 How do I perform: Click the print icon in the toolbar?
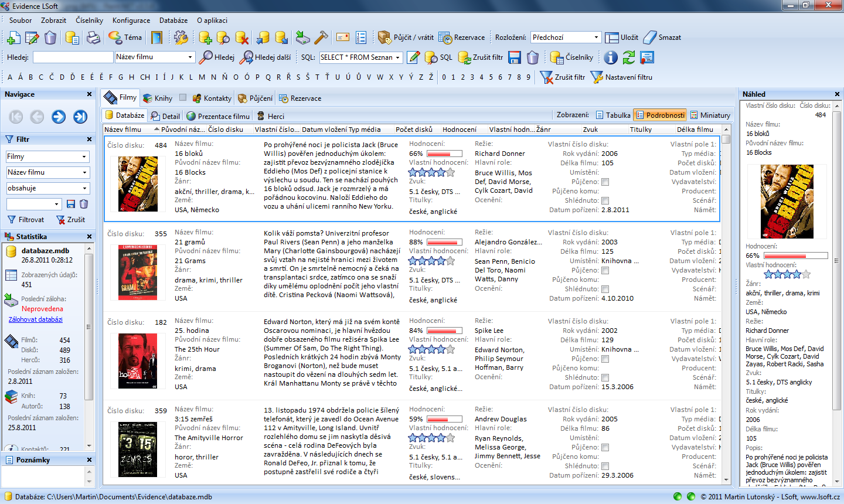tap(94, 38)
